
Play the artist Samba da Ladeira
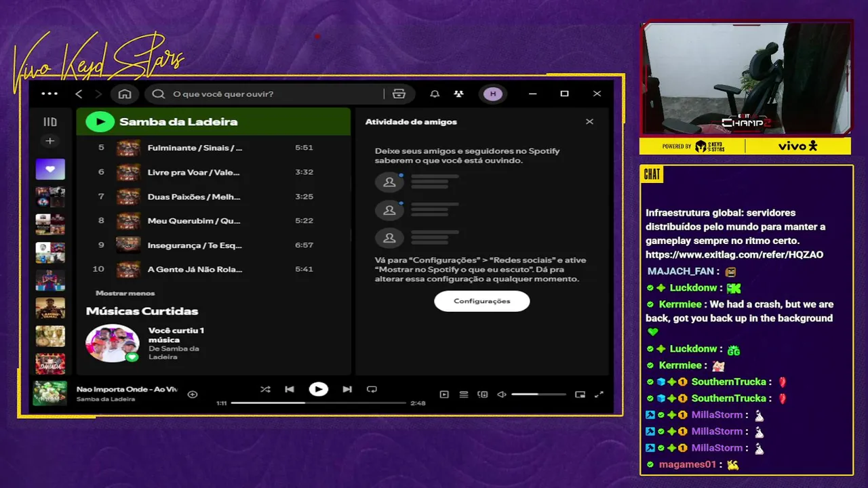point(100,122)
